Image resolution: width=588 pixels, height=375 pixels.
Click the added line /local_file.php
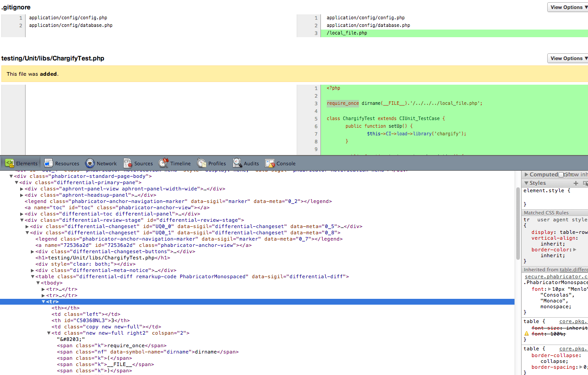[x=347, y=33]
